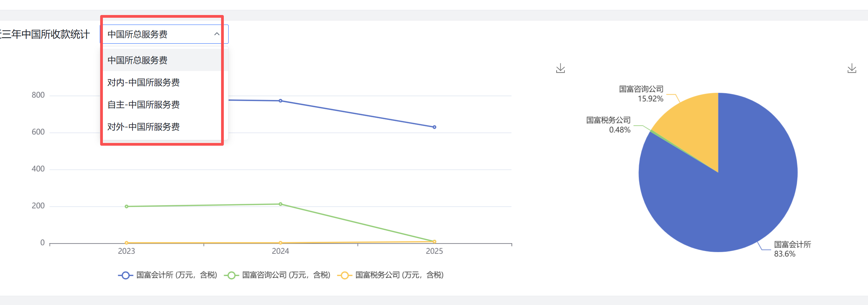Pick 自主-中国所服务费 option
The width and height of the screenshot is (868, 305).
pyautogui.click(x=143, y=105)
